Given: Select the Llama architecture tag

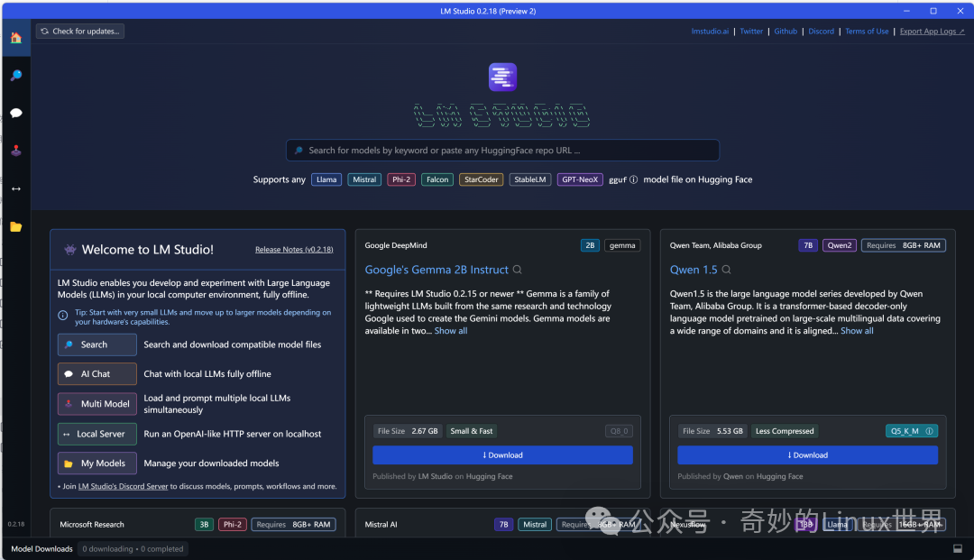Looking at the screenshot, I should [x=326, y=179].
